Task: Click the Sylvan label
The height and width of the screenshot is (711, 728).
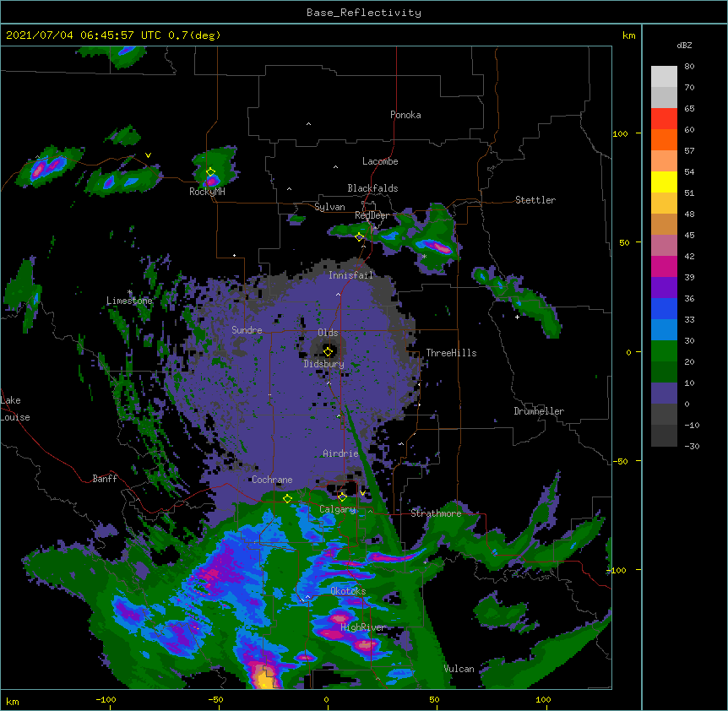Action: pyautogui.click(x=329, y=207)
